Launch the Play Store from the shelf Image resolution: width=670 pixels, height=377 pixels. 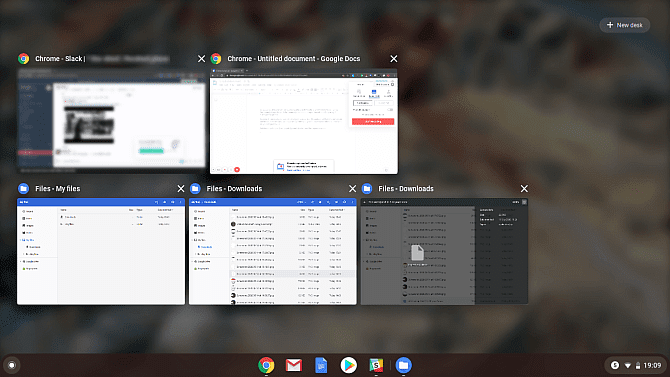349,365
